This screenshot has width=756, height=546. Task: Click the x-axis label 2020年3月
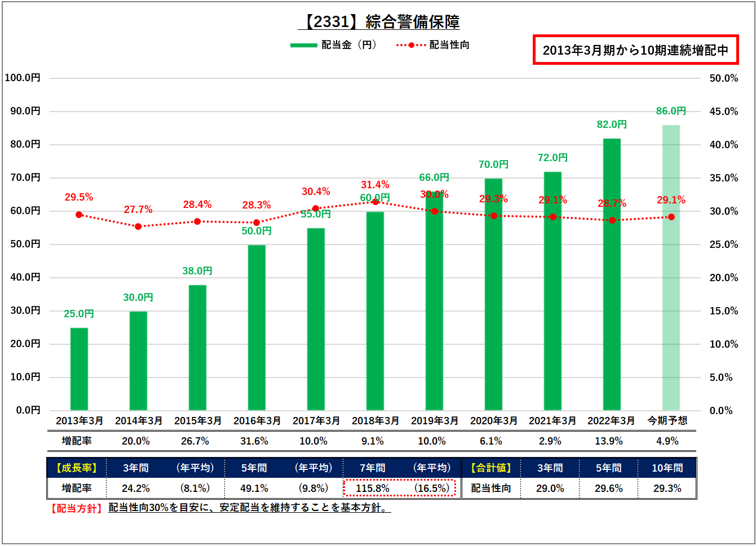(494, 421)
